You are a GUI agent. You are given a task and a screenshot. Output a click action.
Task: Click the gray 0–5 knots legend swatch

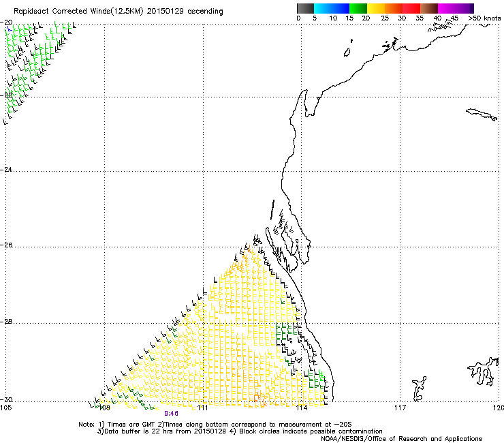pyautogui.click(x=305, y=8)
